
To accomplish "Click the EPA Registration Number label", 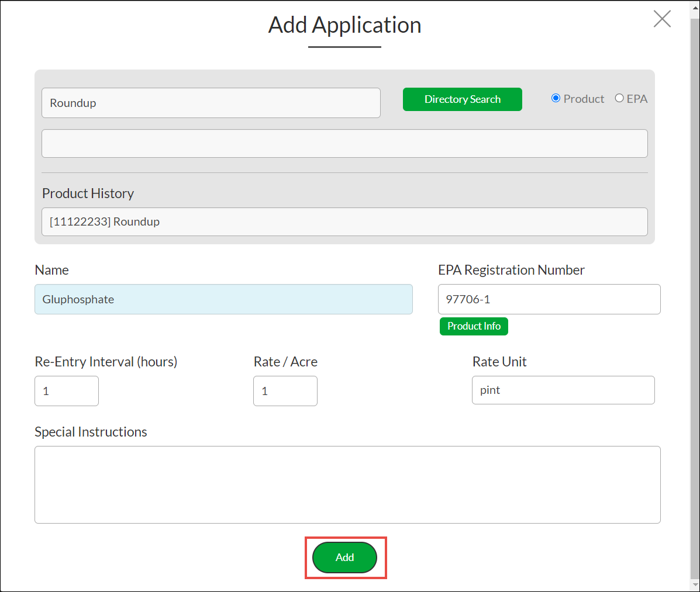I will [x=511, y=270].
